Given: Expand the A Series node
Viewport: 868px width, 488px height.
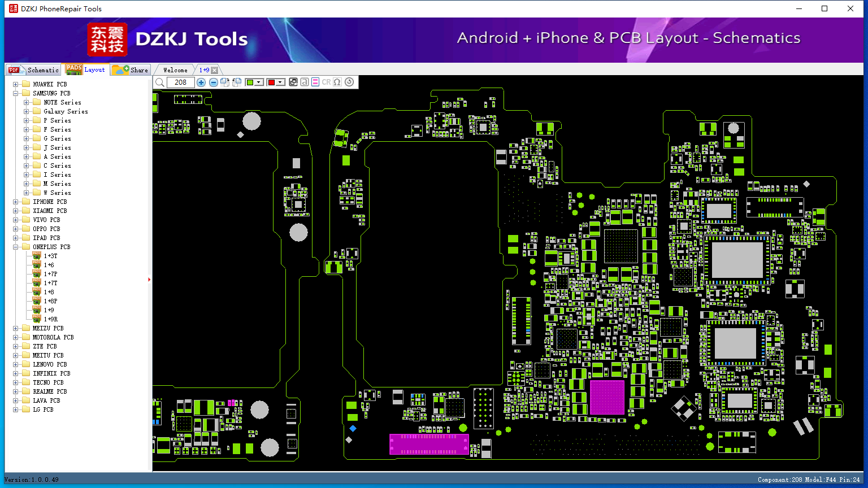Looking at the screenshot, I should tap(27, 156).
